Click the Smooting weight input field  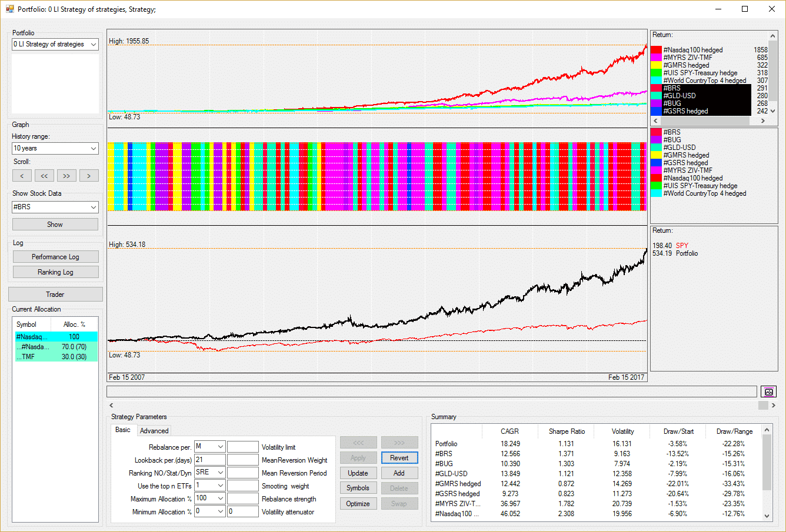click(x=243, y=486)
